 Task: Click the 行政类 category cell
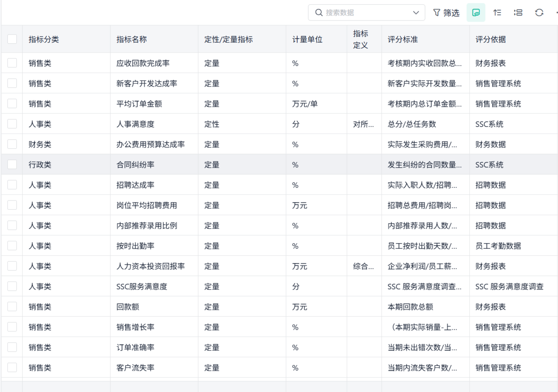pos(66,164)
